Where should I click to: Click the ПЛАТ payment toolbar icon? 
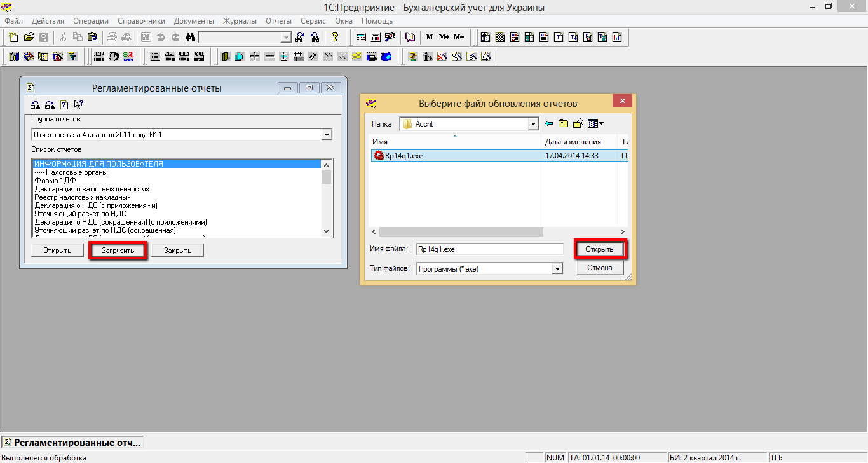[x=199, y=57]
